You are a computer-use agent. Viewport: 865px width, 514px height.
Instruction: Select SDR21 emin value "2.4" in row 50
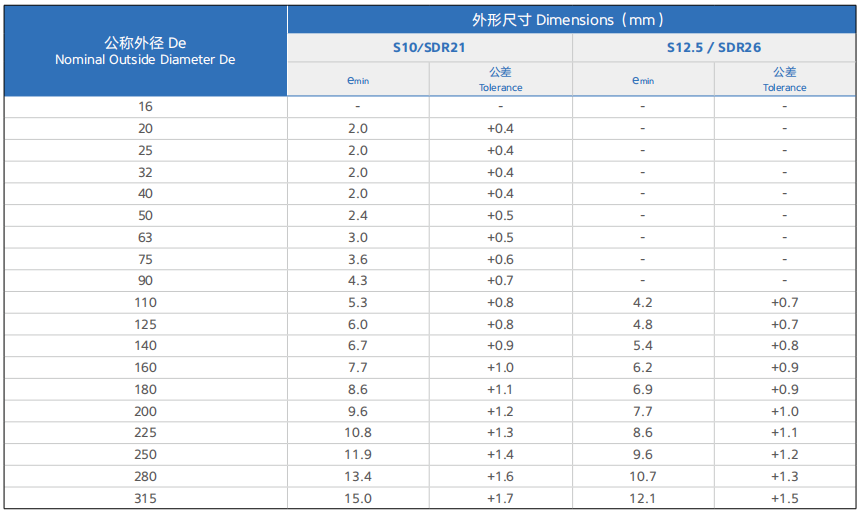click(358, 216)
